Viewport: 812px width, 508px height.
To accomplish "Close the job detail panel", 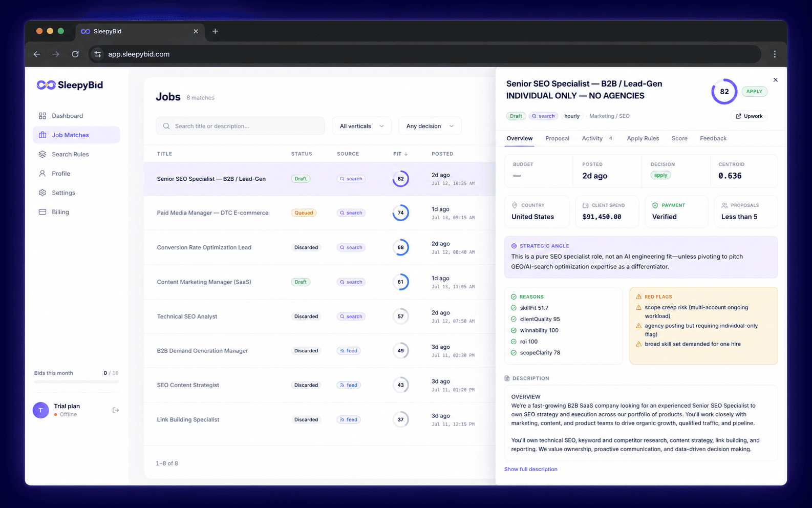I will (775, 80).
